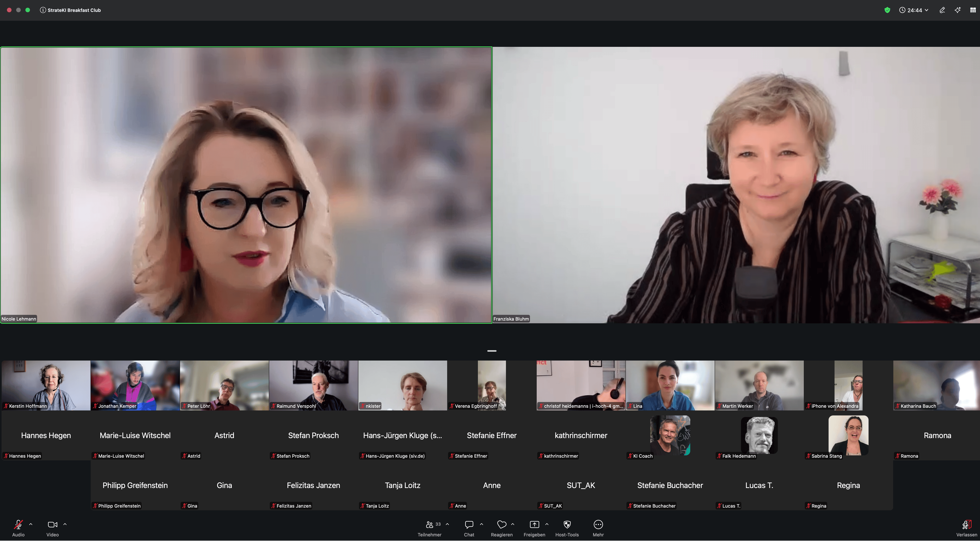980x541 pixels.
Task: Click kathrinschirmer participant tile
Action: coord(581,435)
